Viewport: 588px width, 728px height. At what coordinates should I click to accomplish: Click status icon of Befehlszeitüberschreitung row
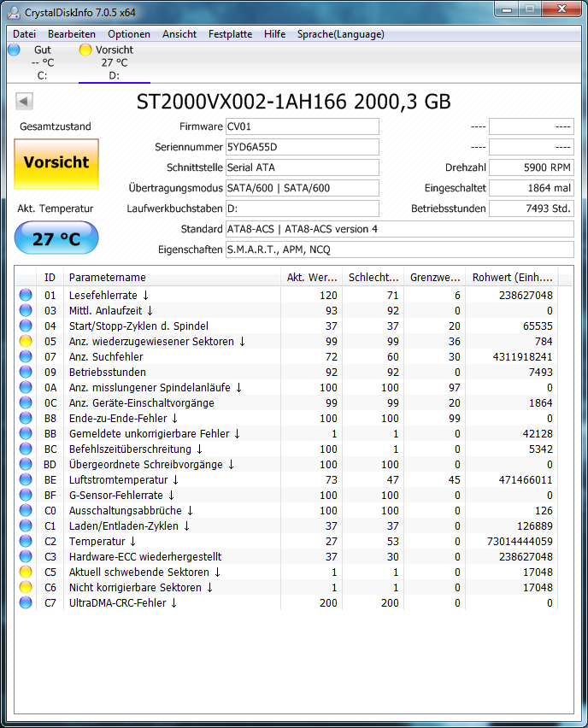(x=26, y=449)
